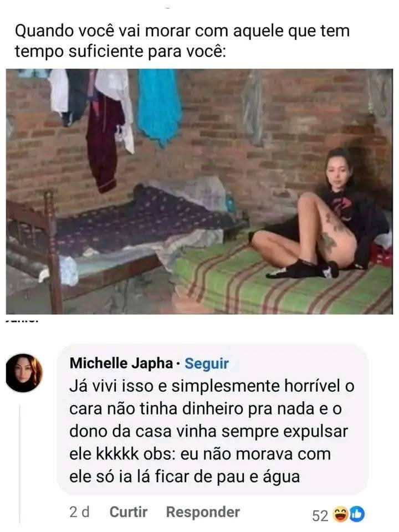Viewport: 399px width, 532px height.
Task: Like the comment with Curtir
Action: (128, 511)
